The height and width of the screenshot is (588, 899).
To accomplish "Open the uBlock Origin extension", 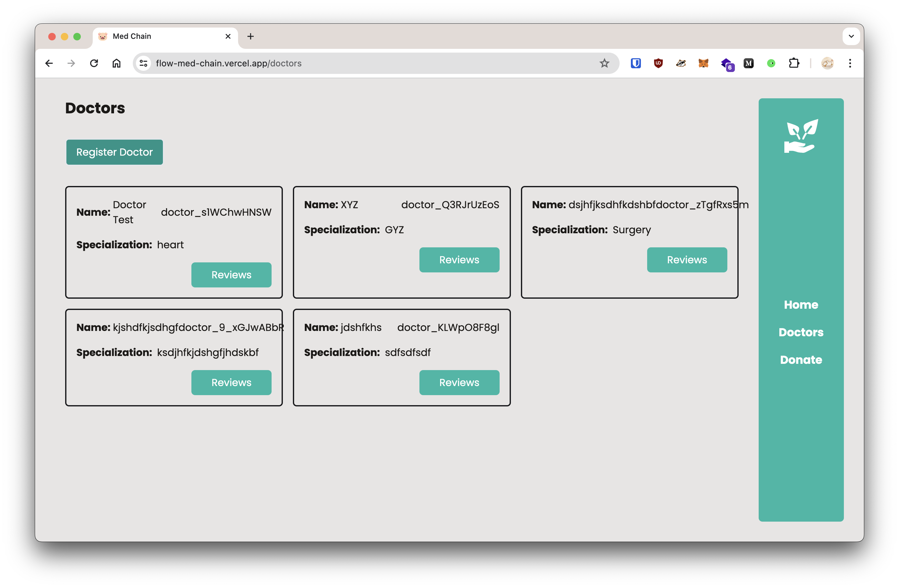I will pyautogui.click(x=658, y=63).
